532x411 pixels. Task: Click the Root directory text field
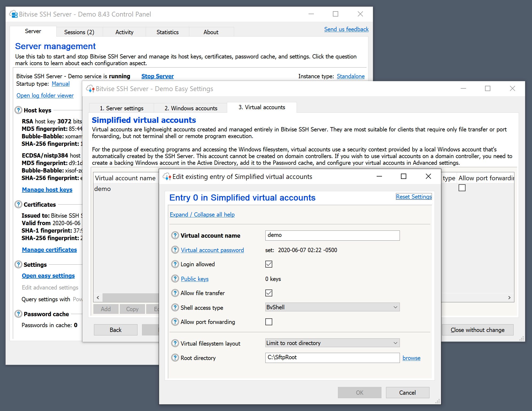tap(332, 358)
